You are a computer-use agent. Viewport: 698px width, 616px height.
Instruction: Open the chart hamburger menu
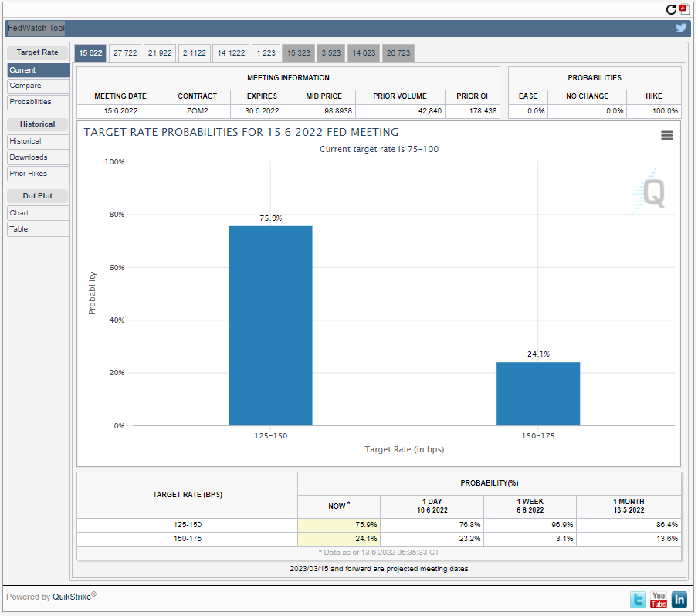[667, 135]
